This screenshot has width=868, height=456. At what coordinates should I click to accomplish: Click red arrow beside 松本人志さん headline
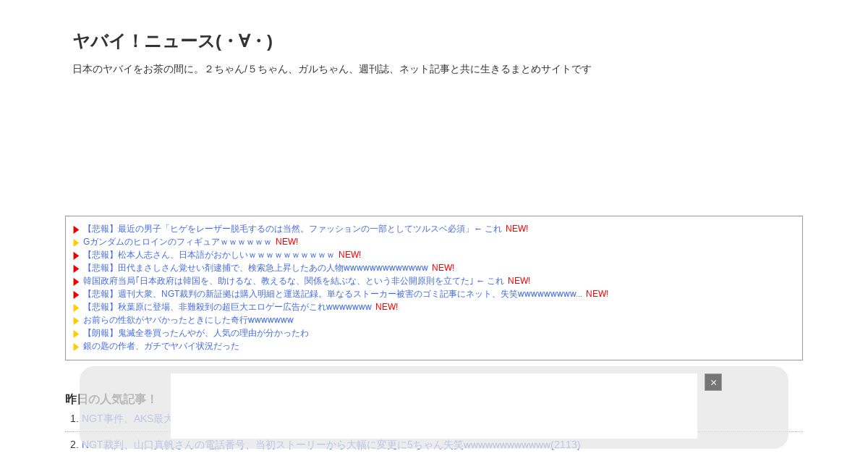pyautogui.click(x=76, y=256)
